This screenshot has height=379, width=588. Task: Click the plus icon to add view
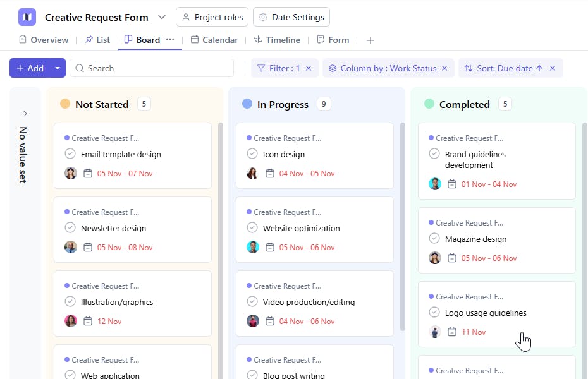tap(371, 40)
